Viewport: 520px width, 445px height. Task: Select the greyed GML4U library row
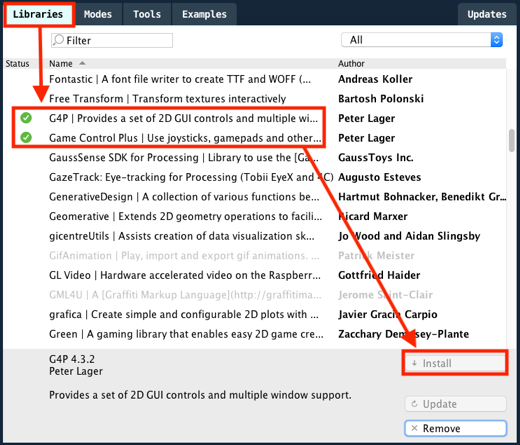(x=255, y=295)
